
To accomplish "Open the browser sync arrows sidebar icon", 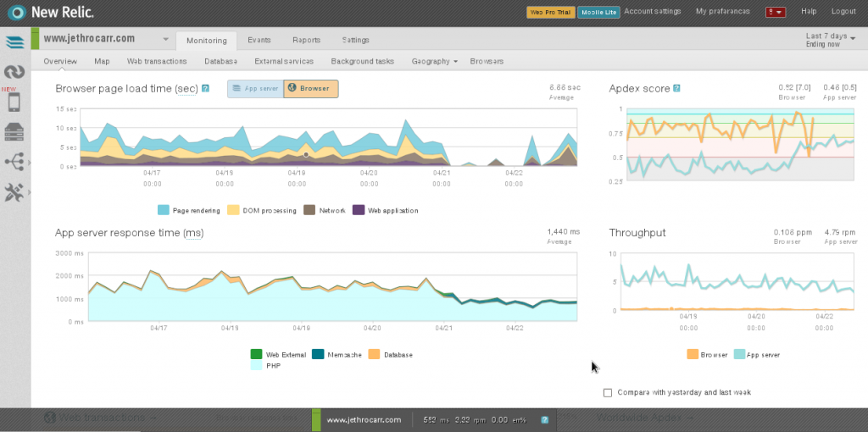I will point(14,72).
